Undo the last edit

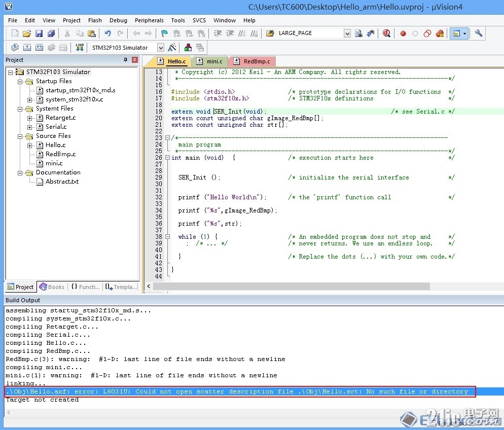pyautogui.click(x=107, y=33)
